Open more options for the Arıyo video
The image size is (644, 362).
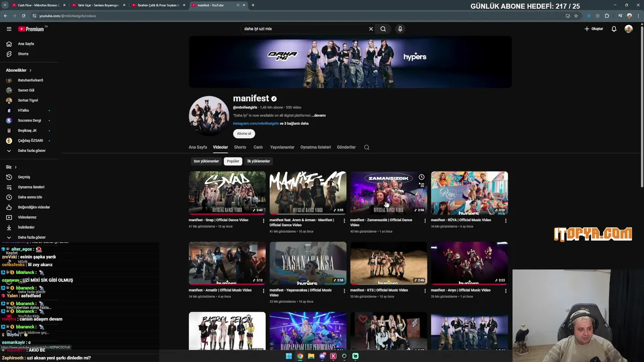pos(506,291)
